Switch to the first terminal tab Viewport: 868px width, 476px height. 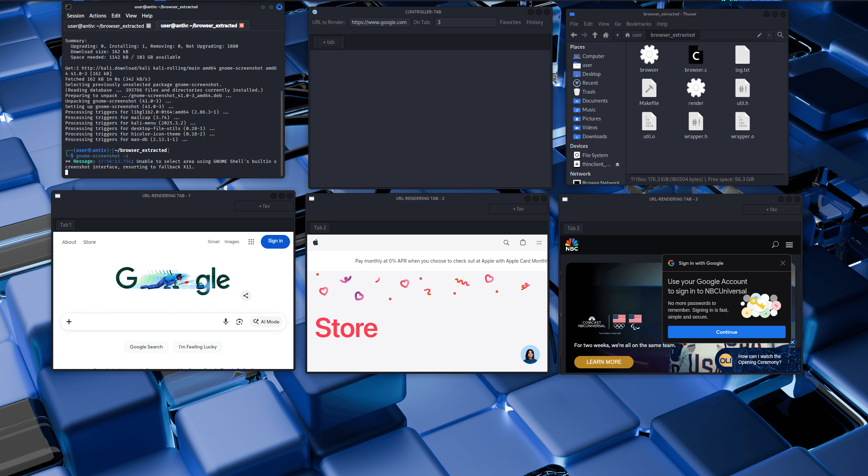(x=105, y=25)
